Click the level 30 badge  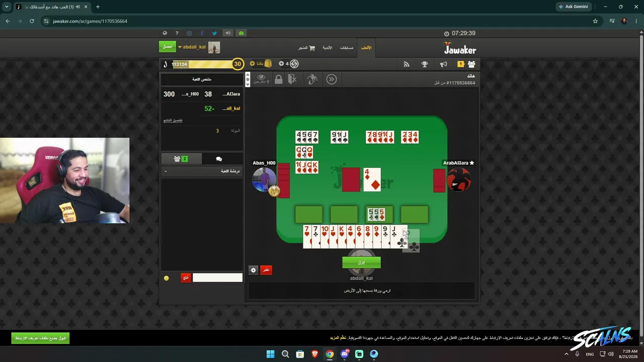237,64
